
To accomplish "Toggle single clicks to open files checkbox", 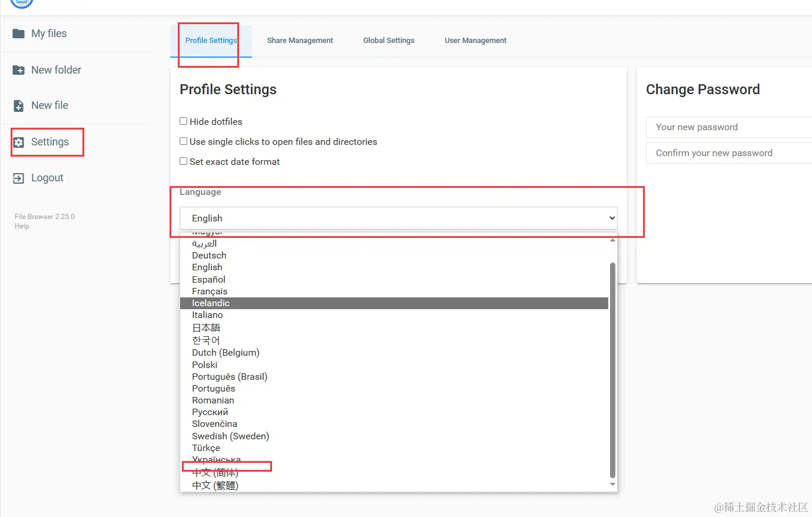I will (184, 141).
